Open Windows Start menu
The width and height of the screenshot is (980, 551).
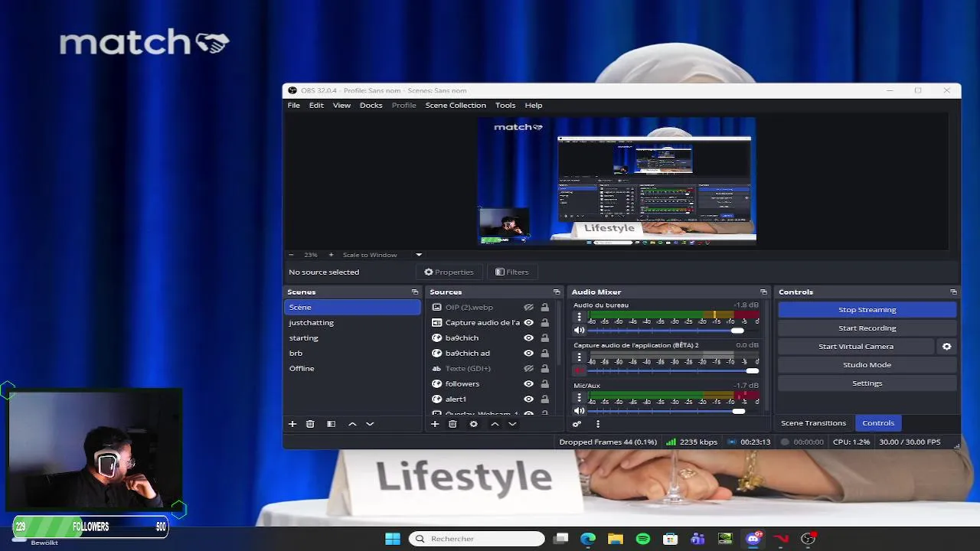393,539
